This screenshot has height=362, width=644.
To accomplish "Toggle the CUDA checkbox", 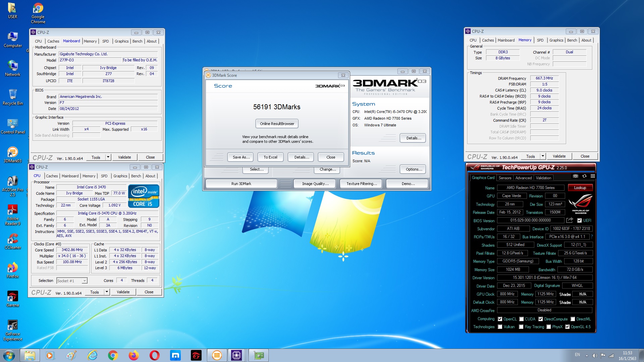I will pos(521,319).
